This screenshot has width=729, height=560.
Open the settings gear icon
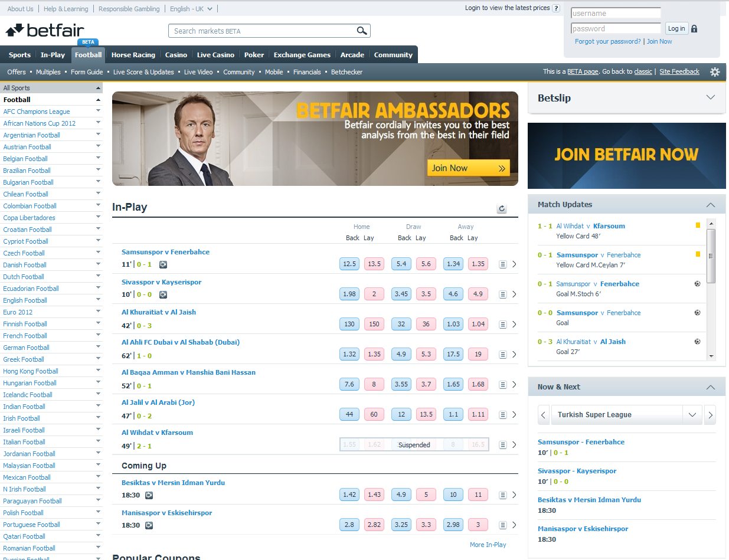point(715,72)
